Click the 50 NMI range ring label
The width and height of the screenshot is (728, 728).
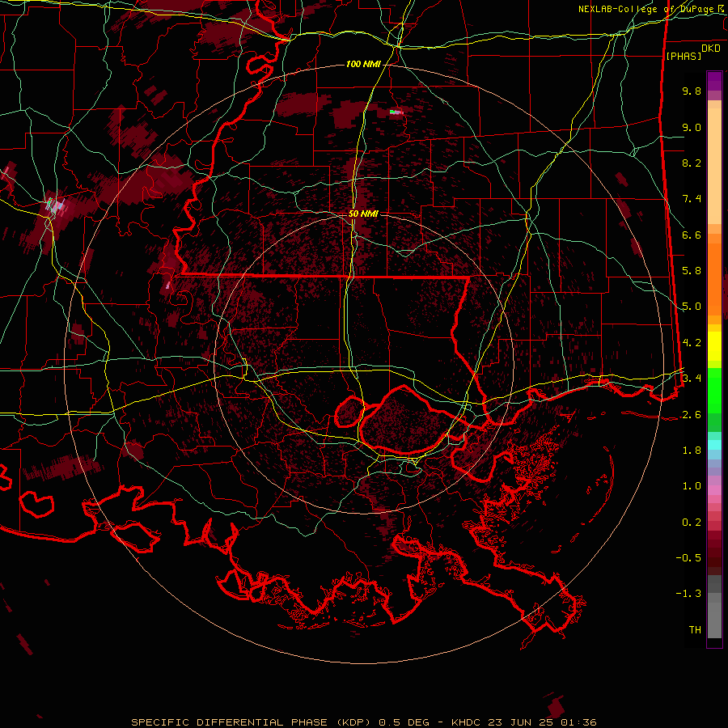pyautogui.click(x=363, y=214)
